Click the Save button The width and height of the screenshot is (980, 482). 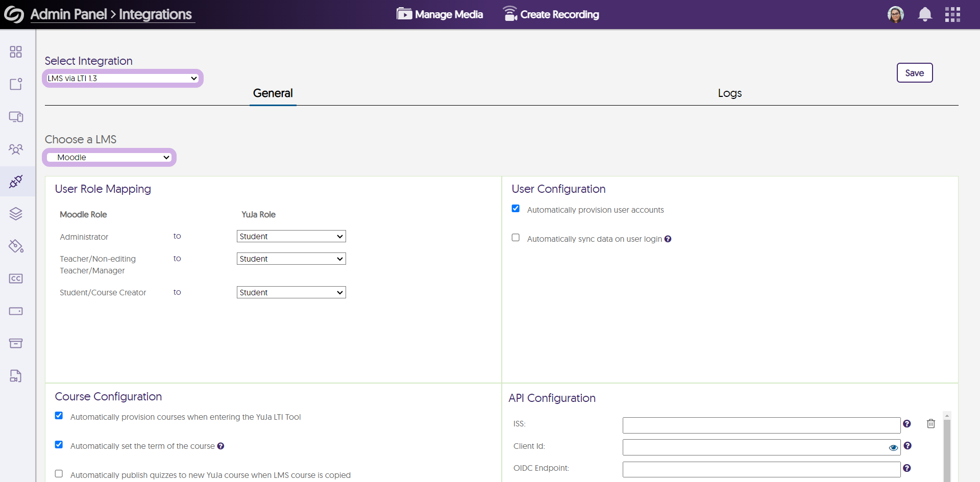[915, 73]
